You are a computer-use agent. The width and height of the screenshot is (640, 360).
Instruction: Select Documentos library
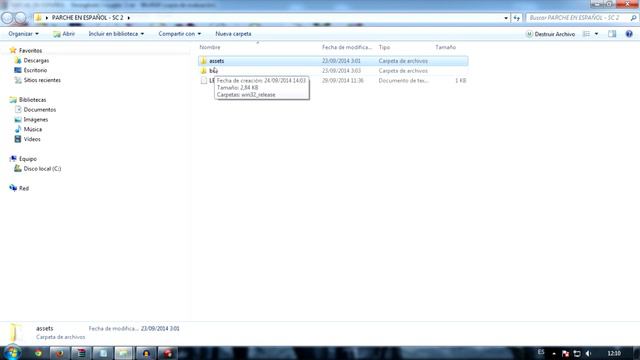coord(40,109)
